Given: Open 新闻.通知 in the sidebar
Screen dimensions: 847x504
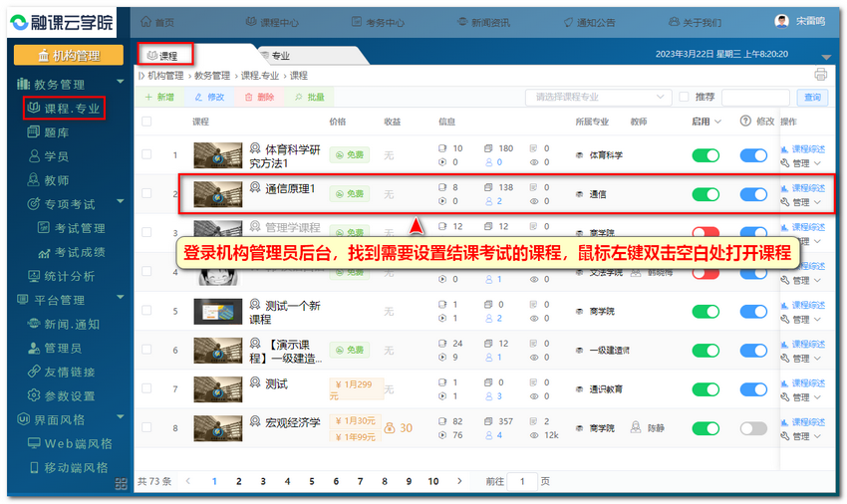Looking at the screenshot, I should point(63,324).
